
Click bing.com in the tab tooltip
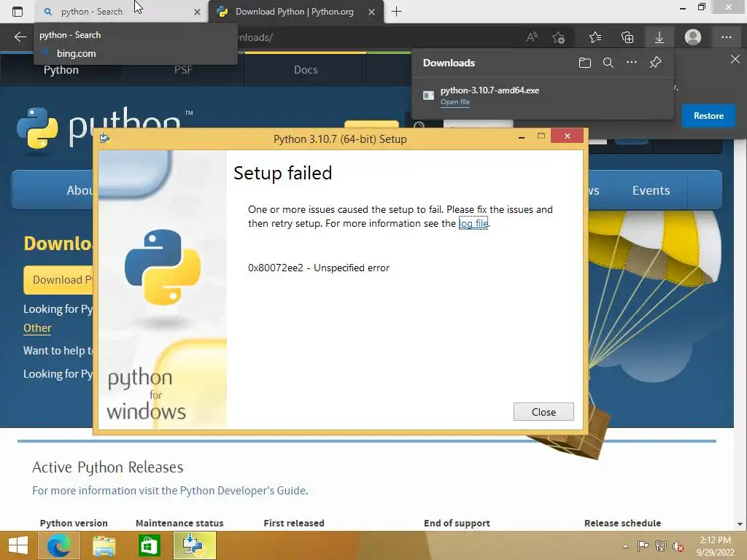pos(76,53)
